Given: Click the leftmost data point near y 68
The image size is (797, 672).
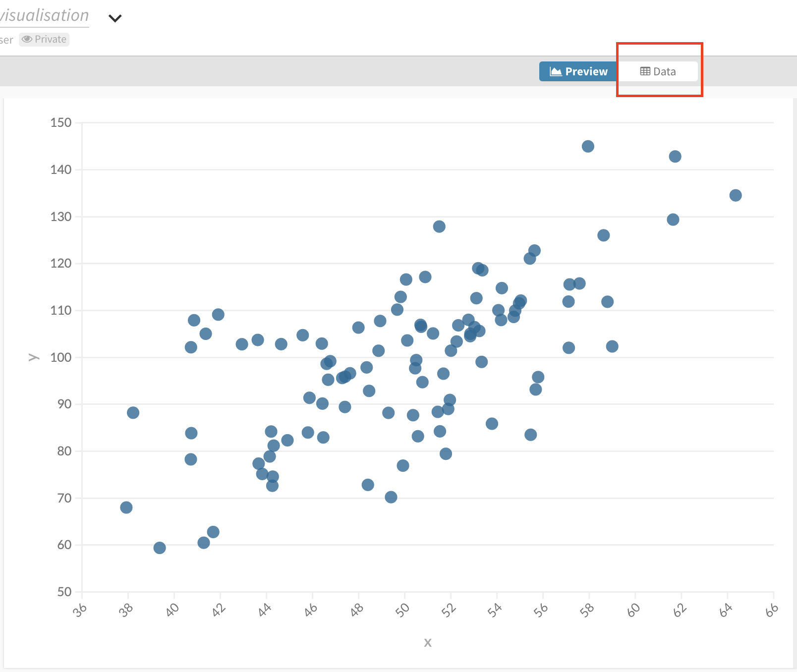Looking at the screenshot, I should [126, 507].
